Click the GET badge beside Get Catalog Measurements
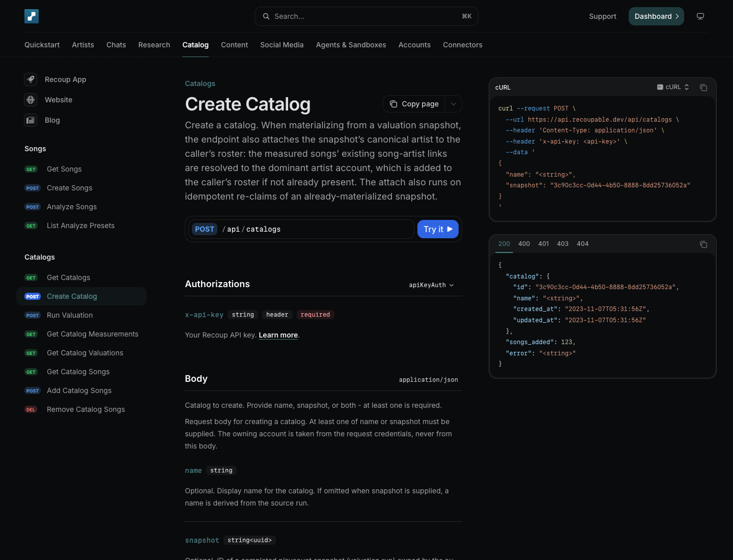Viewport: 733px width, 560px height. tap(31, 334)
